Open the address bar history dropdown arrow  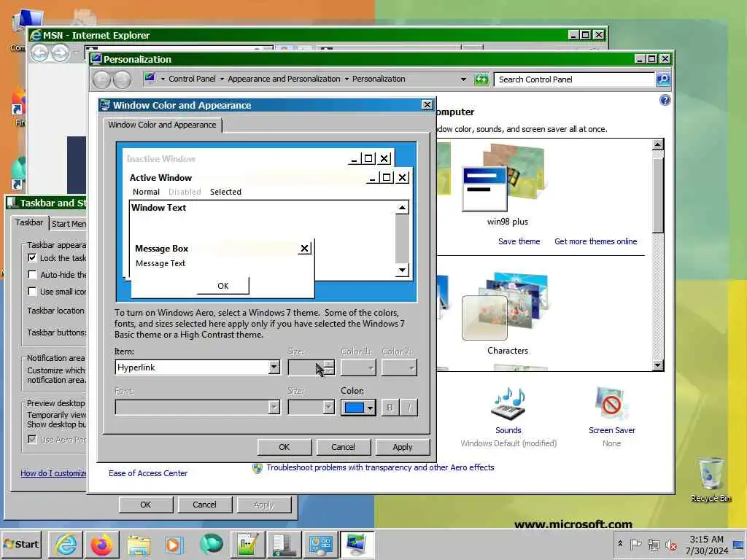(x=463, y=79)
